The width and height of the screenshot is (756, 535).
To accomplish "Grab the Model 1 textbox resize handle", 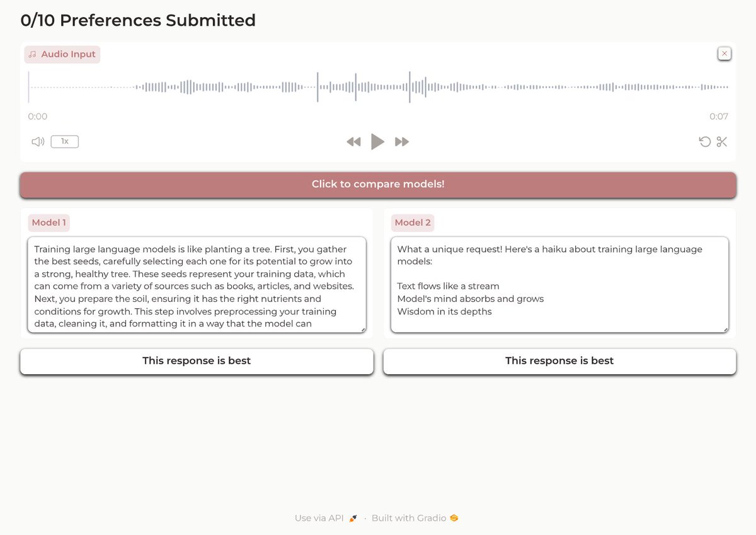I will coord(363,330).
